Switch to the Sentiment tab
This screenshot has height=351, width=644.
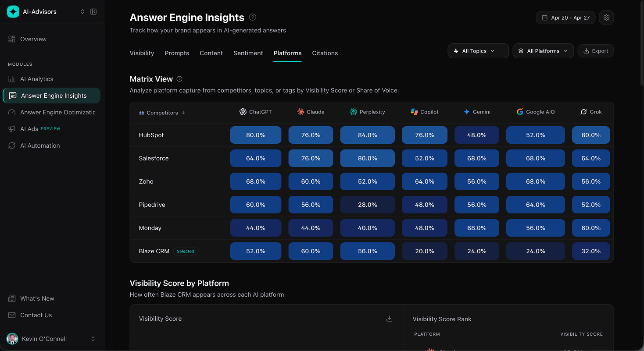(248, 53)
